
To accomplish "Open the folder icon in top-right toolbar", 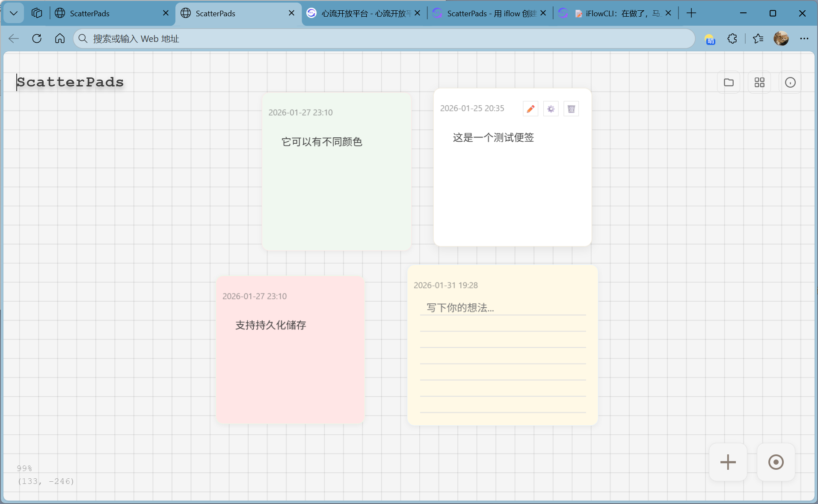I will tap(729, 82).
